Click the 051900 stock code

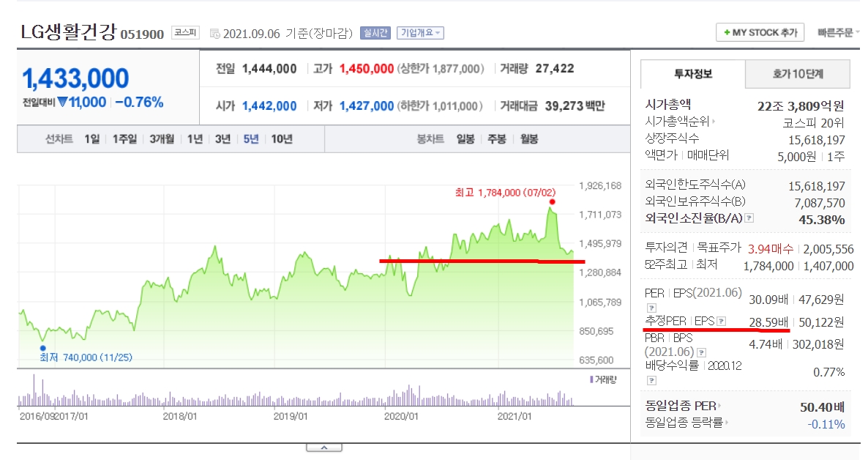(142, 34)
